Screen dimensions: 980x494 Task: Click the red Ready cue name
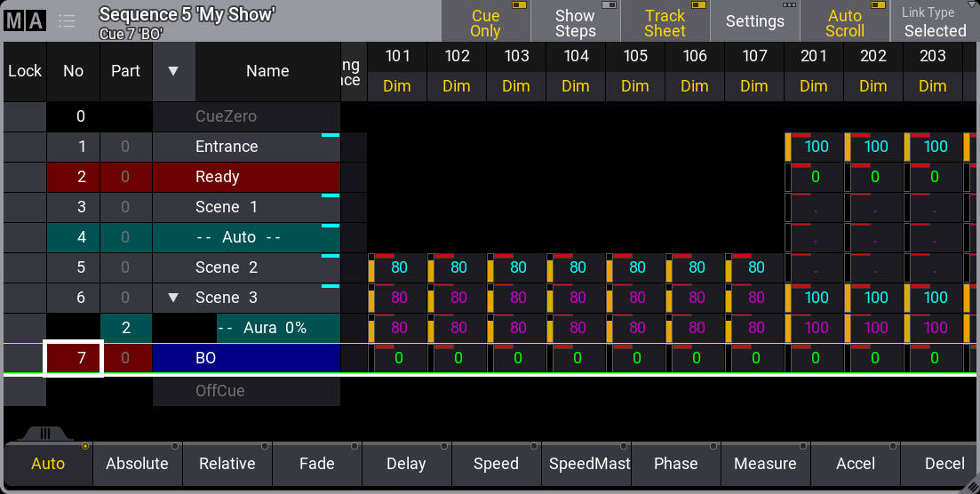point(246,177)
